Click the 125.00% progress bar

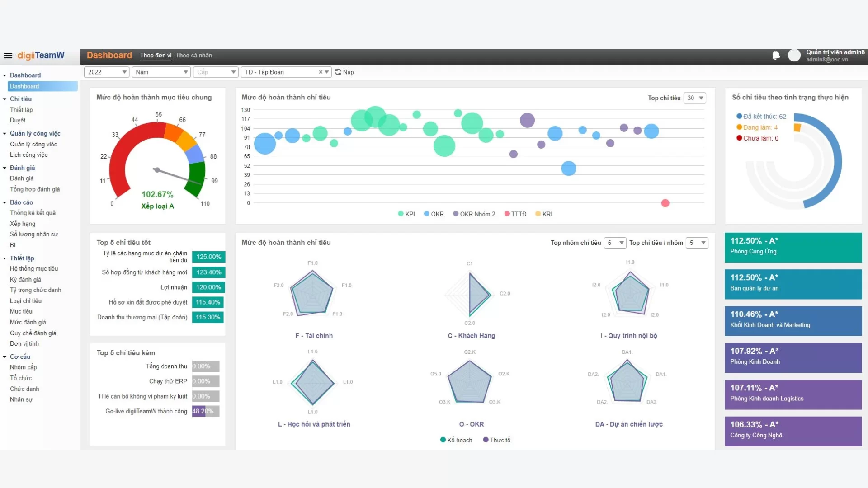(x=208, y=257)
